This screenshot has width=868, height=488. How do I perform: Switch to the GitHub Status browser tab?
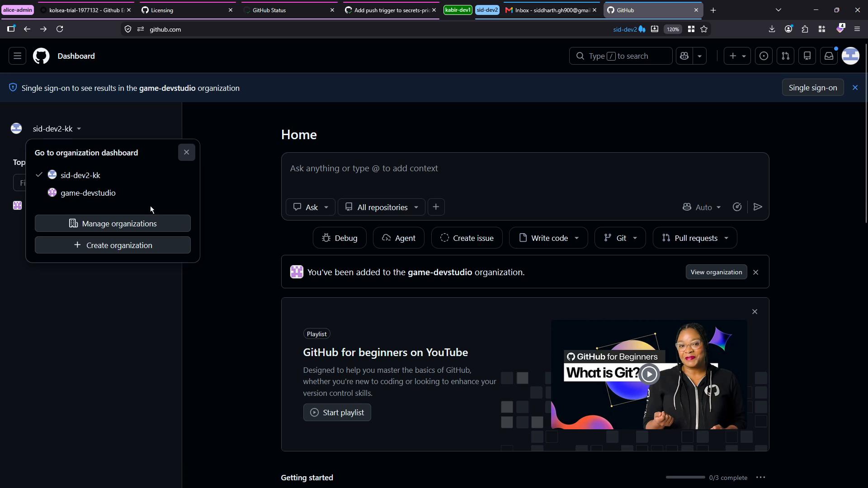point(288,10)
